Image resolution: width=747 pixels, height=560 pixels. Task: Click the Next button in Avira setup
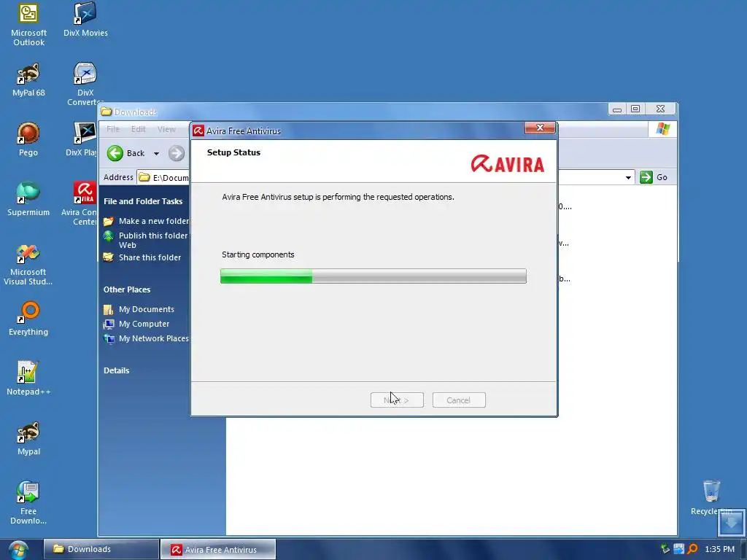point(397,400)
